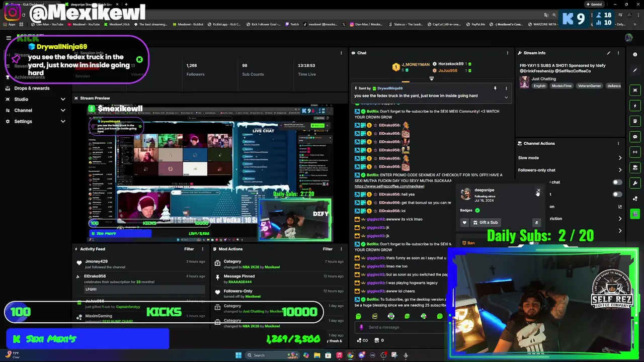Open first emote icon above message box

[x=358, y=316]
